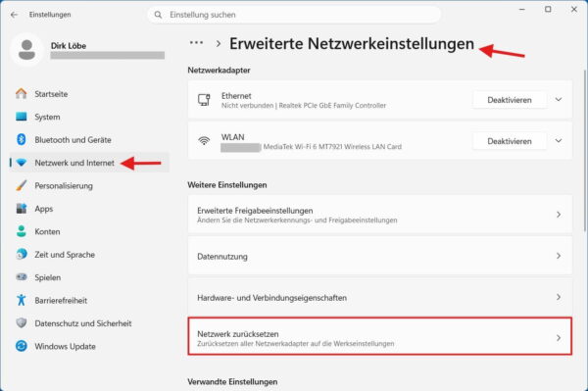
Task: Open Erweiterte Freigabeeinstellungen via its chevron
Action: tap(559, 215)
